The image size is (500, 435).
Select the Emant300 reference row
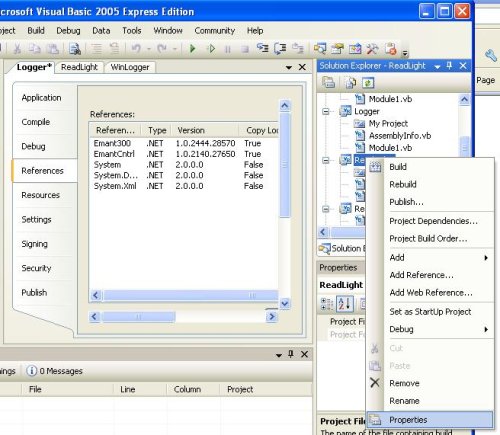[x=183, y=143]
